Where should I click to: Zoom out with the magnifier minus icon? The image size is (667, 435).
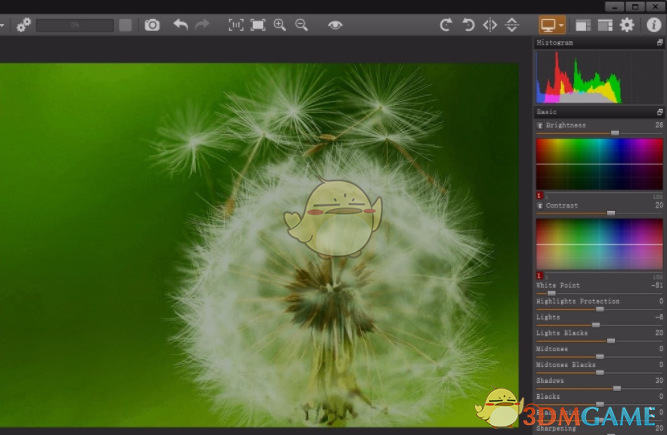coord(301,25)
